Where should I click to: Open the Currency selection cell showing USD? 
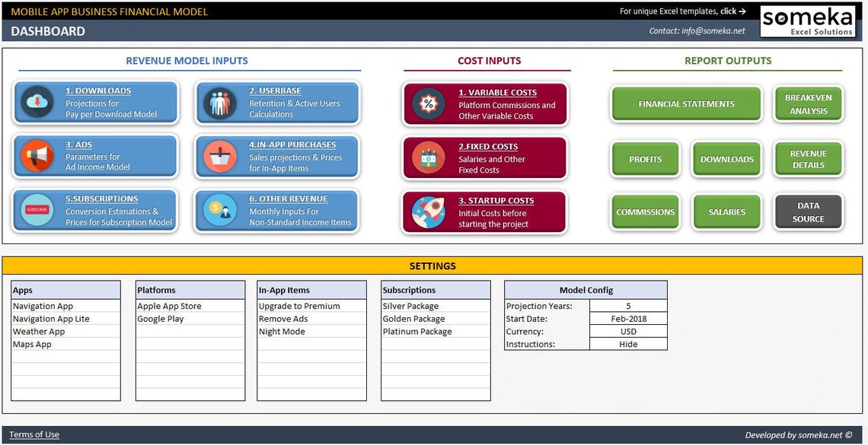(628, 331)
